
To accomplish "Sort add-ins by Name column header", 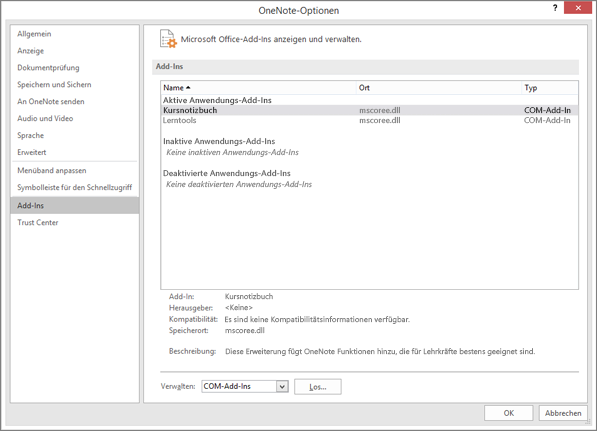I will point(258,88).
